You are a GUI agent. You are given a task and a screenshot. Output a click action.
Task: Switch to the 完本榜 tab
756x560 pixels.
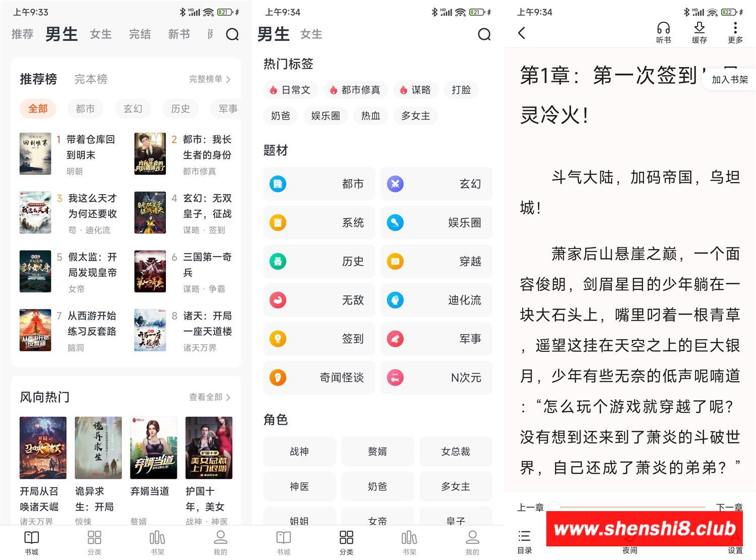pyautogui.click(x=91, y=79)
